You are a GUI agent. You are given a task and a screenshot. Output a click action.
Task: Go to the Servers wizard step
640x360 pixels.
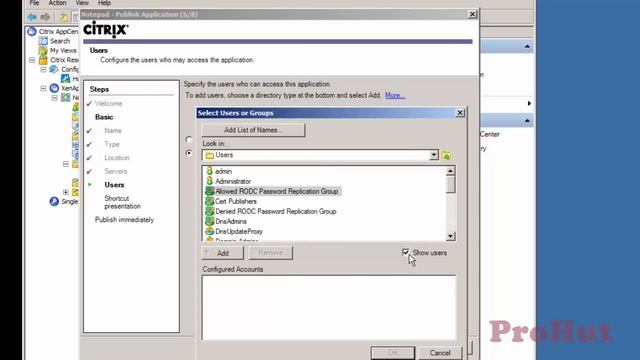[x=116, y=171]
